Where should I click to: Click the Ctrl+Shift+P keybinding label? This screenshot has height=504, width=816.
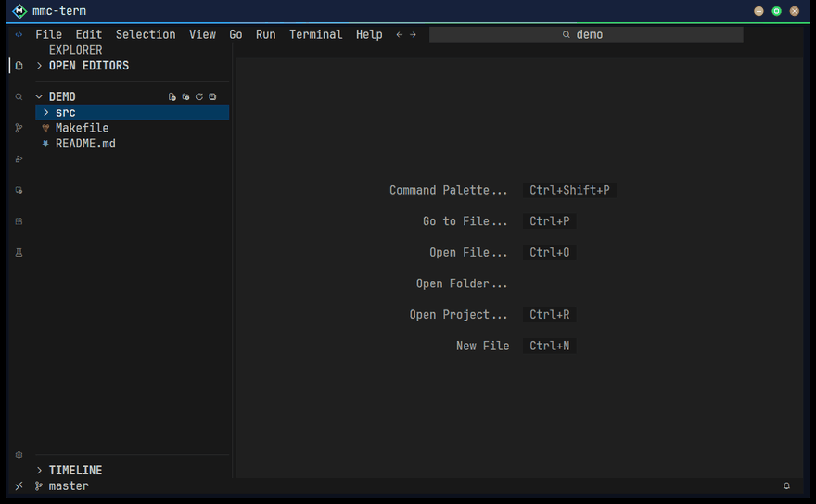[569, 190]
